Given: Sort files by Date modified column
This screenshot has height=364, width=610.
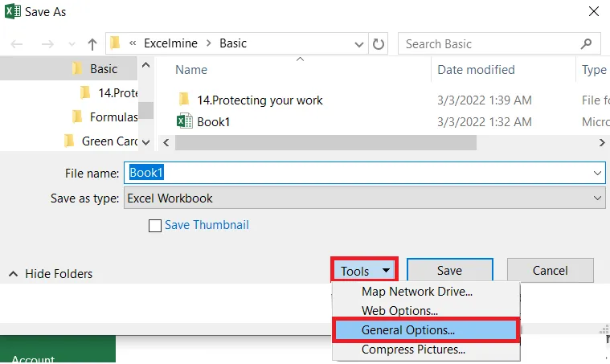Looking at the screenshot, I should 476,70.
